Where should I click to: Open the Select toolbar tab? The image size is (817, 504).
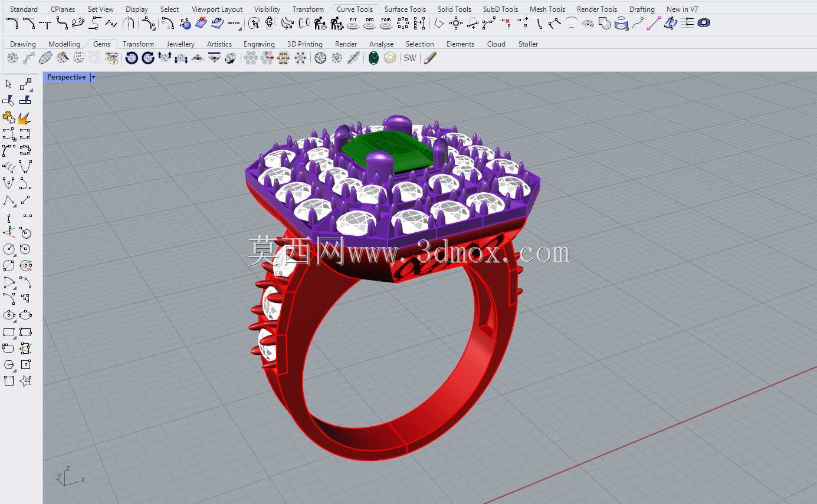(169, 9)
